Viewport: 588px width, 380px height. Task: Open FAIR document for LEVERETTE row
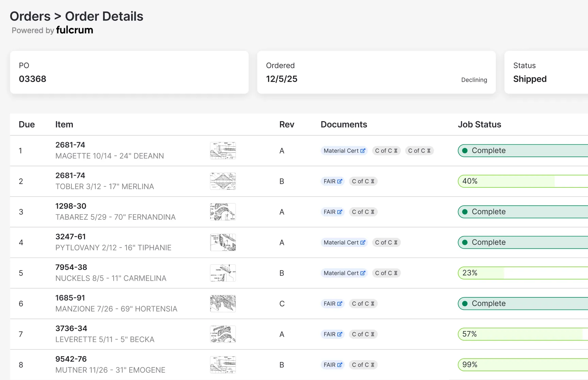click(x=332, y=334)
